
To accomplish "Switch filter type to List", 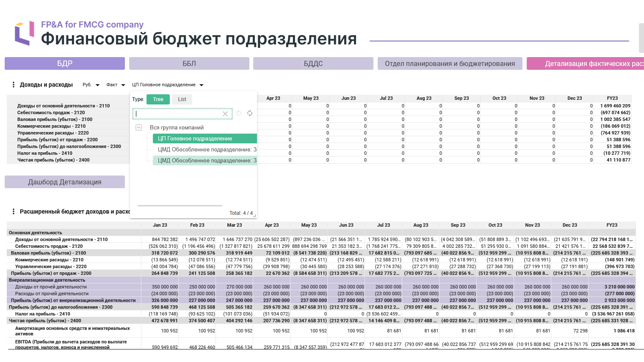I will [x=182, y=99].
